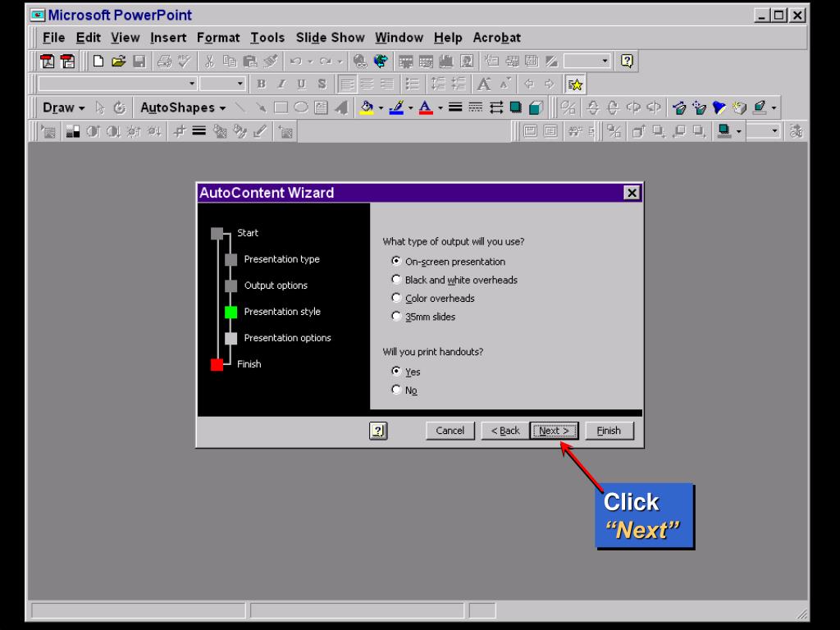Jump to Presentation type wizard step
The height and width of the screenshot is (630, 840).
pyautogui.click(x=282, y=259)
